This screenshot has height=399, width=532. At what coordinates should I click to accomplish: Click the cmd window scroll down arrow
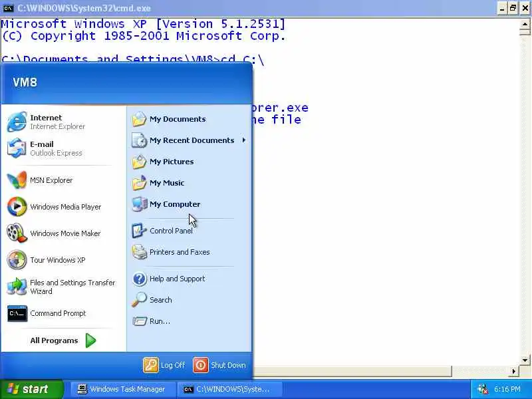[x=525, y=360]
